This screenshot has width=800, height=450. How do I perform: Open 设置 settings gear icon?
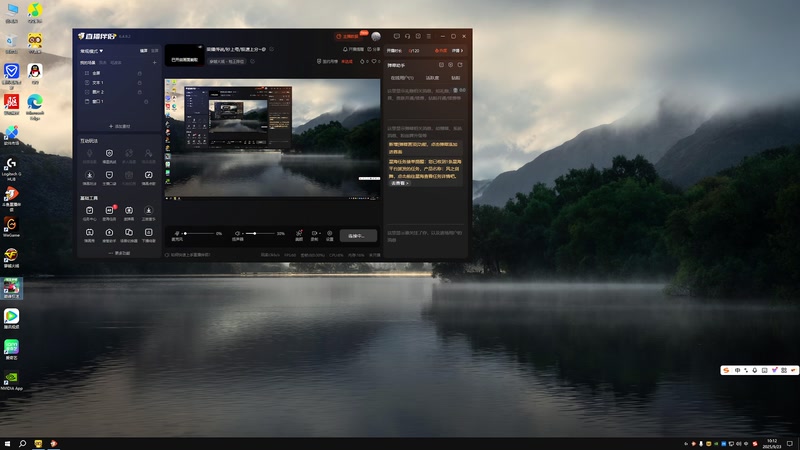click(x=330, y=235)
